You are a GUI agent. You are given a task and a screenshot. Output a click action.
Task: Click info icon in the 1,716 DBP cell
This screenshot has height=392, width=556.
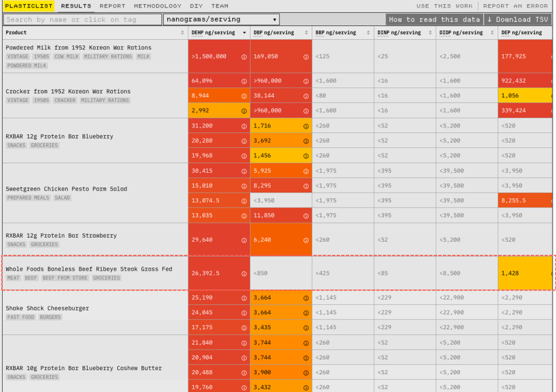click(x=306, y=126)
